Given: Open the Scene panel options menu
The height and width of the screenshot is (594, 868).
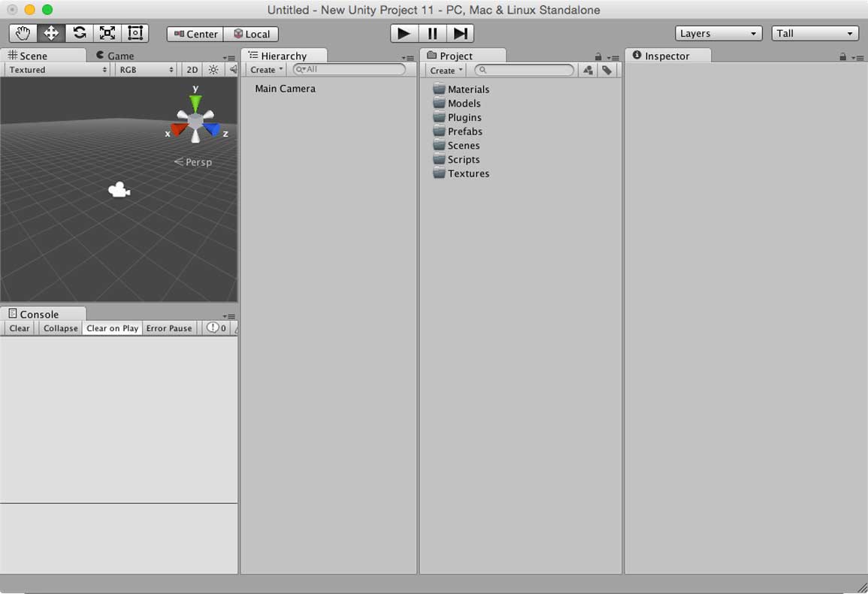Looking at the screenshot, I should pyautogui.click(x=229, y=58).
